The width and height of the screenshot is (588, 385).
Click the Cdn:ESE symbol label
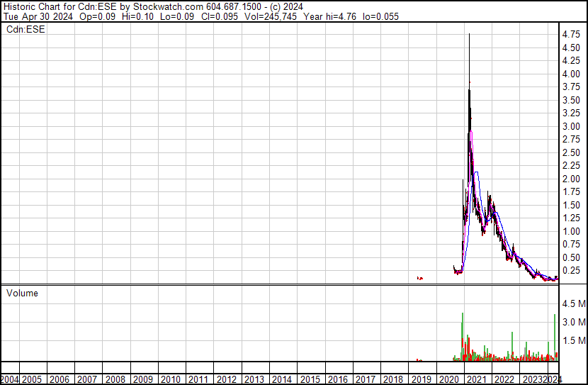[25, 29]
